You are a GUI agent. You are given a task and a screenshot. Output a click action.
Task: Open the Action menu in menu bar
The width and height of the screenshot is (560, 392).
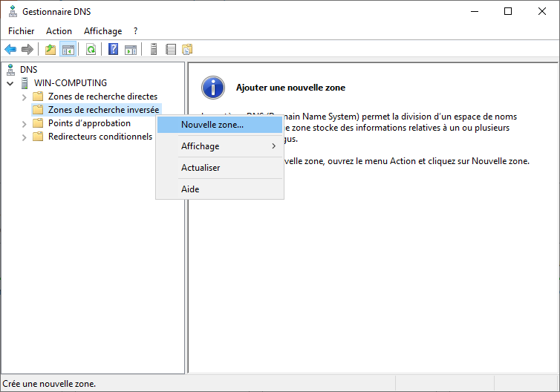point(59,31)
